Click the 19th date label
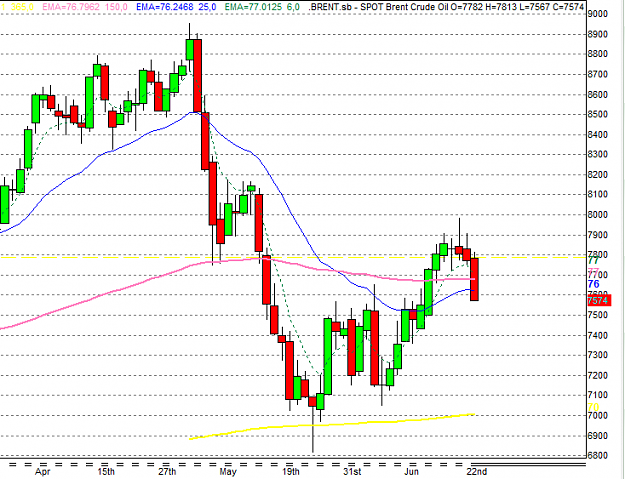 (291, 472)
